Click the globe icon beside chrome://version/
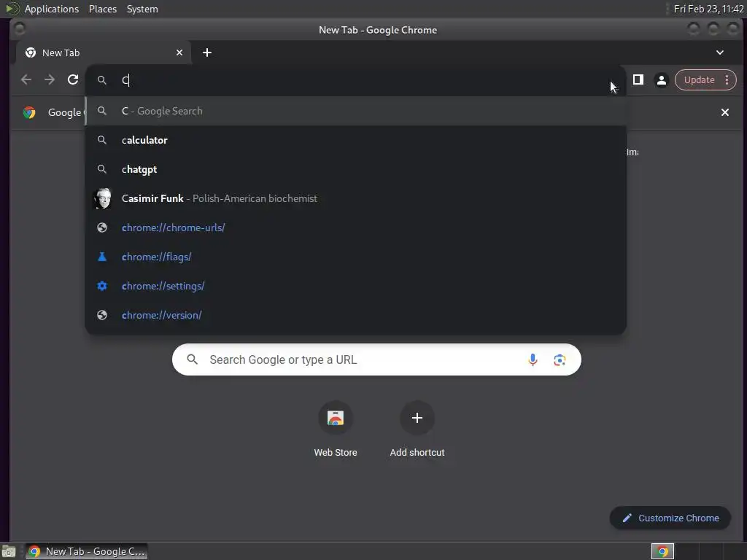Screen dimensions: 747x560 (x=102, y=315)
